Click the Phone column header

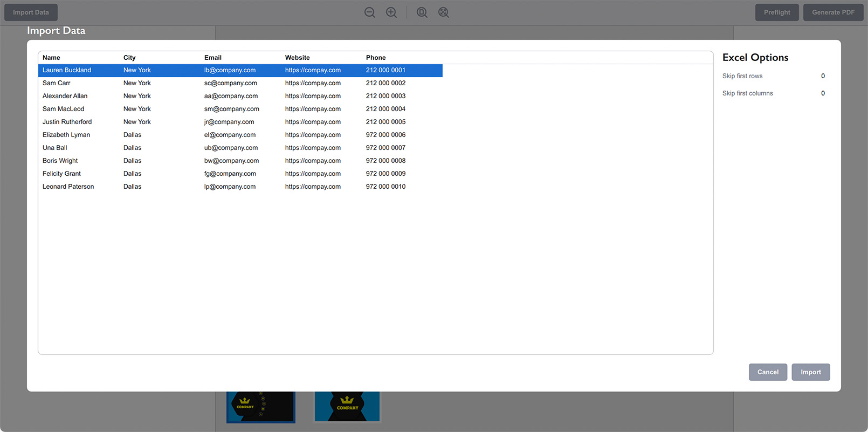coord(376,58)
